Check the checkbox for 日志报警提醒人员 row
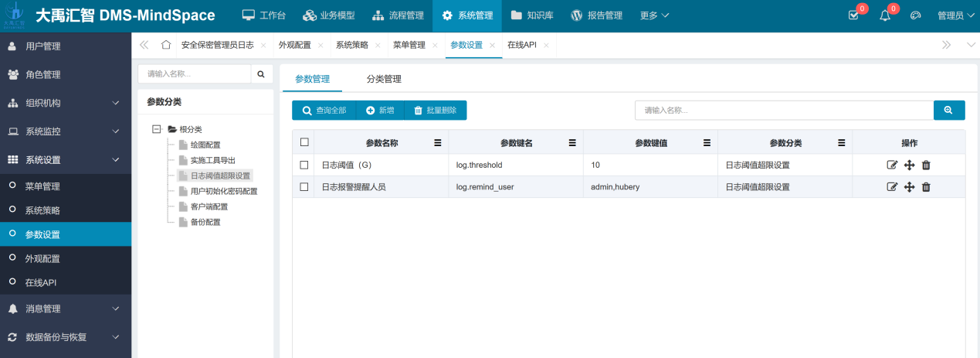Screen dimensions: 980x358 (304, 186)
